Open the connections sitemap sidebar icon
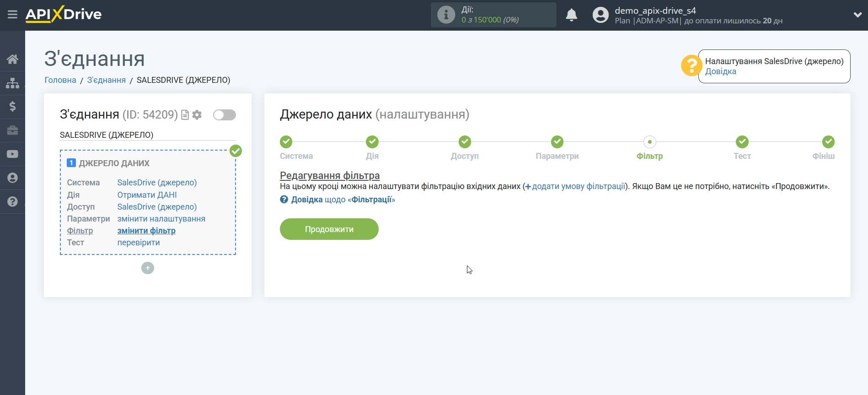The image size is (868, 395). coord(12,83)
